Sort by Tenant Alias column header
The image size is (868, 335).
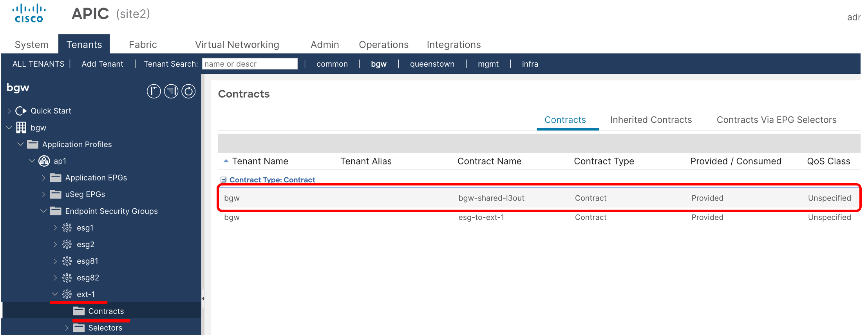pos(366,161)
